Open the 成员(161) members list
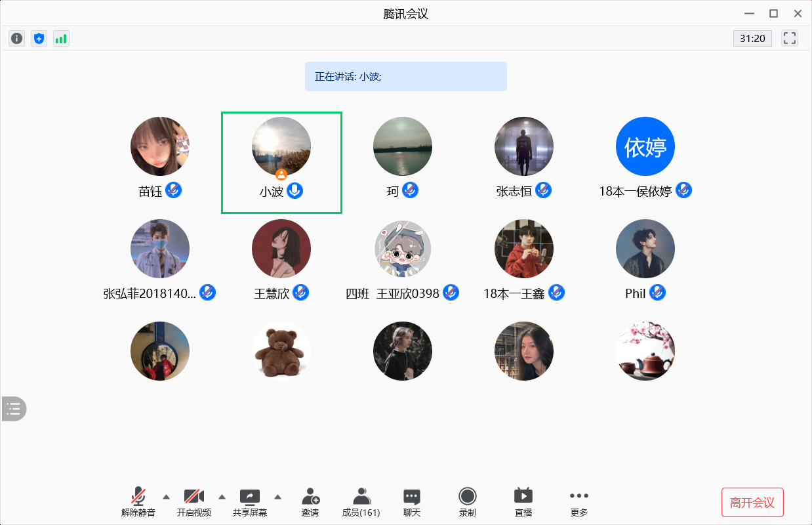The image size is (812, 525). [361, 502]
